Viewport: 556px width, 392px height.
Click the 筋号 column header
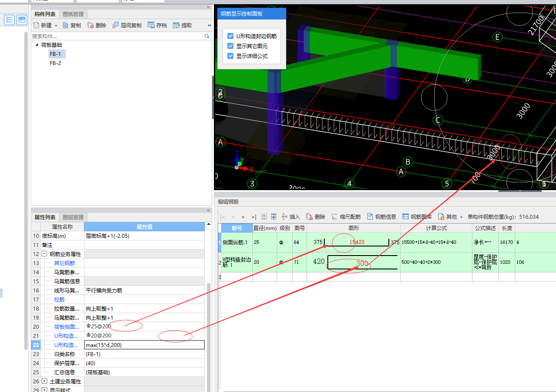[237, 228]
